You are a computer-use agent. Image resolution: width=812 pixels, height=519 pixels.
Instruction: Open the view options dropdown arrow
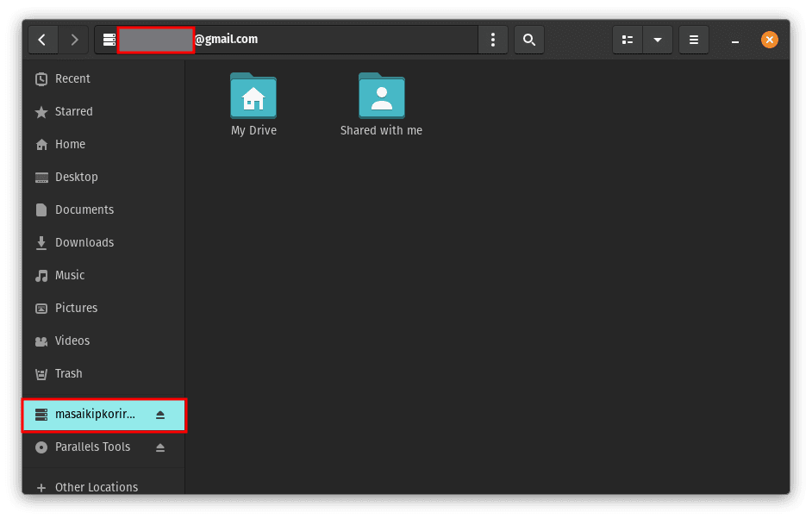coord(657,40)
